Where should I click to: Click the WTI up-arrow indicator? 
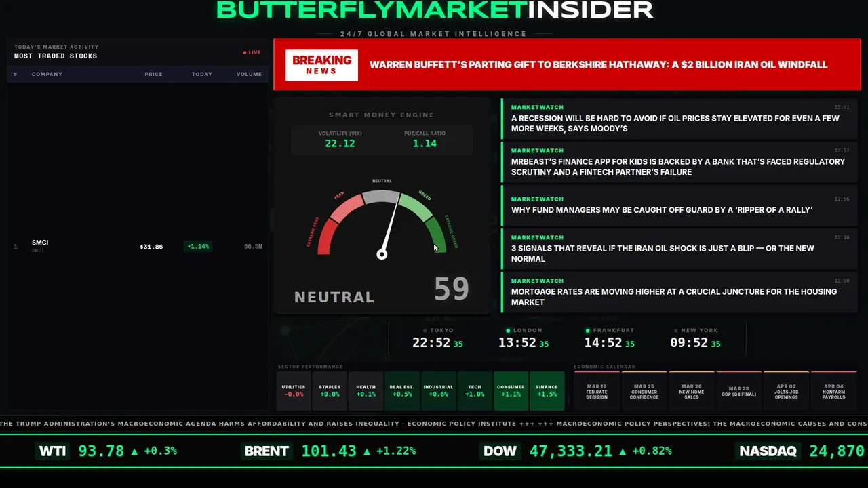[x=134, y=451]
